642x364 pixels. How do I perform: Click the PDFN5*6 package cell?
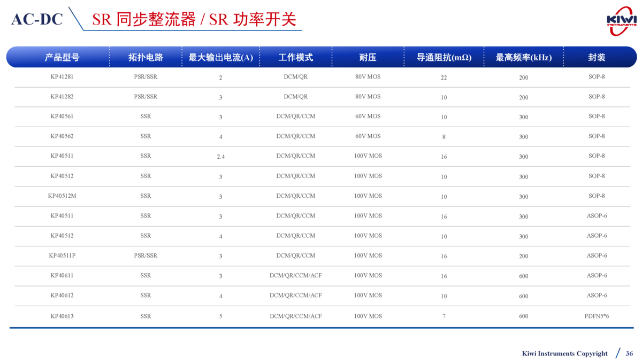click(x=597, y=316)
